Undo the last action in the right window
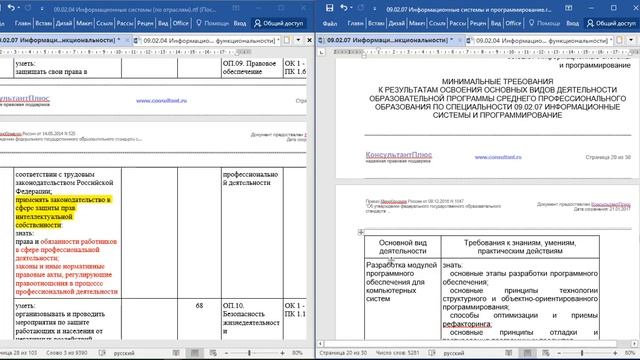The width and height of the screenshot is (640, 360). pos(344,8)
